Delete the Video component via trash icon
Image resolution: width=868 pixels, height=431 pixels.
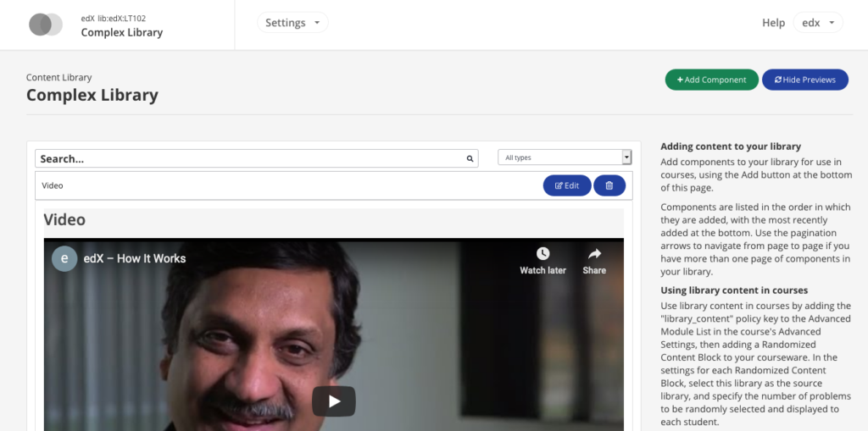(x=609, y=185)
